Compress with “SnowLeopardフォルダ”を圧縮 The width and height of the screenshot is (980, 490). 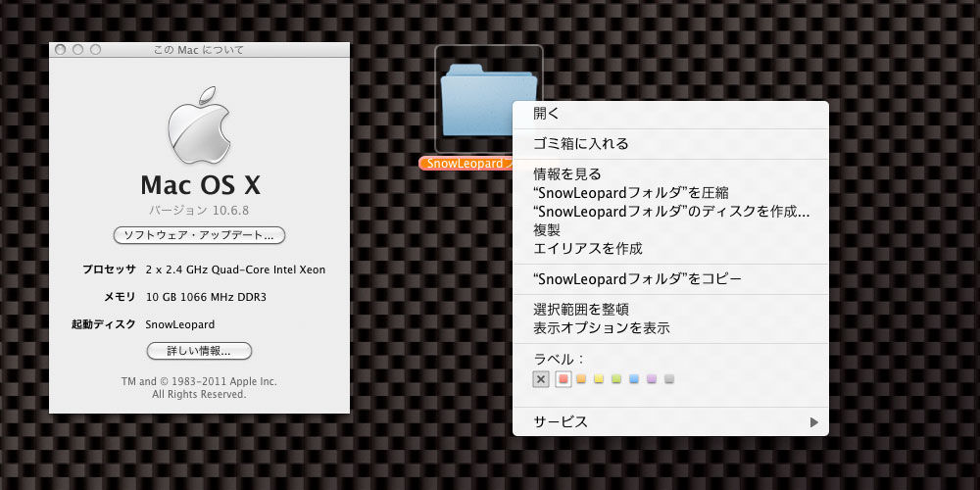tap(670, 192)
